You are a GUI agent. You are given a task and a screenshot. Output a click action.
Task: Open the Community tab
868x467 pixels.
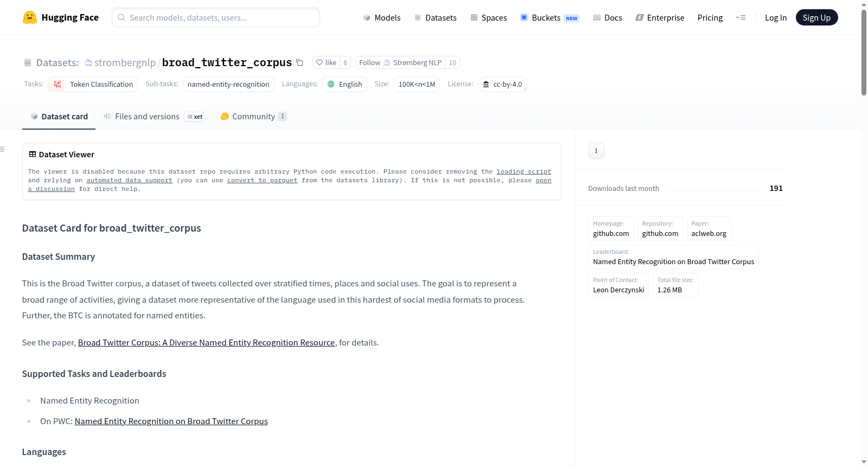point(253,117)
